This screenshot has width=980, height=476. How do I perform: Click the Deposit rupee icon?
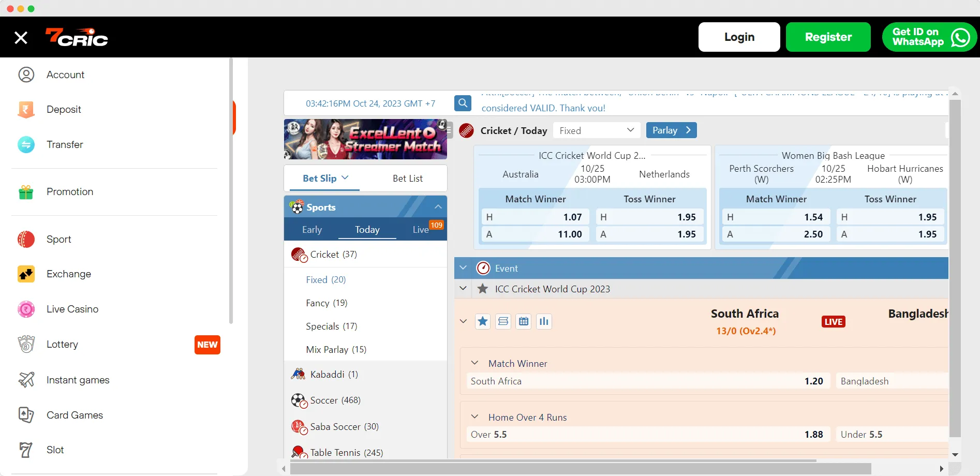26,109
